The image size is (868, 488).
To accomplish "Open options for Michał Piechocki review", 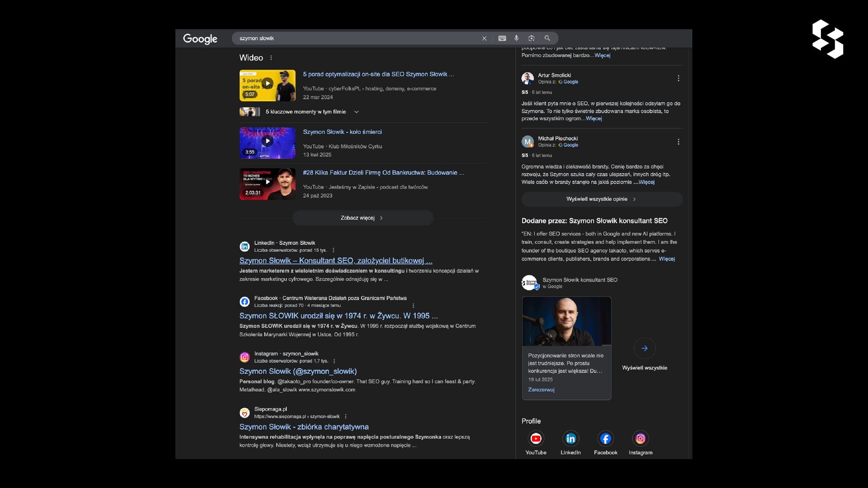I will (x=678, y=142).
